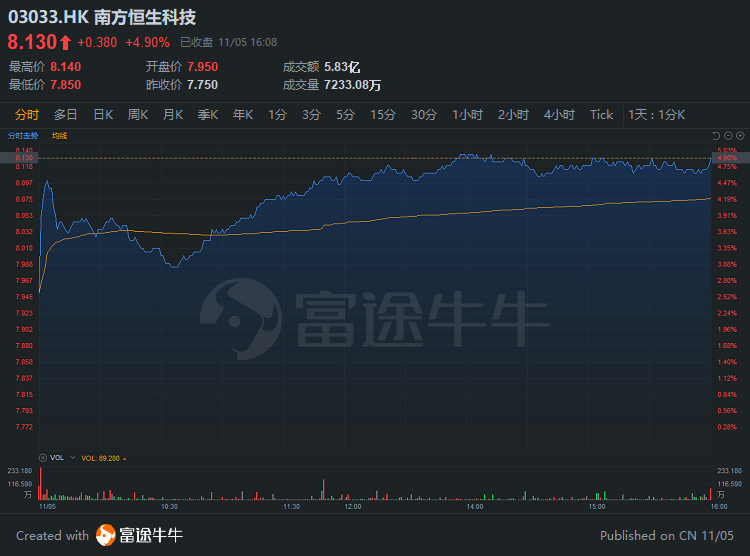Click the reset chart view arrow icon
Screen dimensions: 750x556
[716, 136]
